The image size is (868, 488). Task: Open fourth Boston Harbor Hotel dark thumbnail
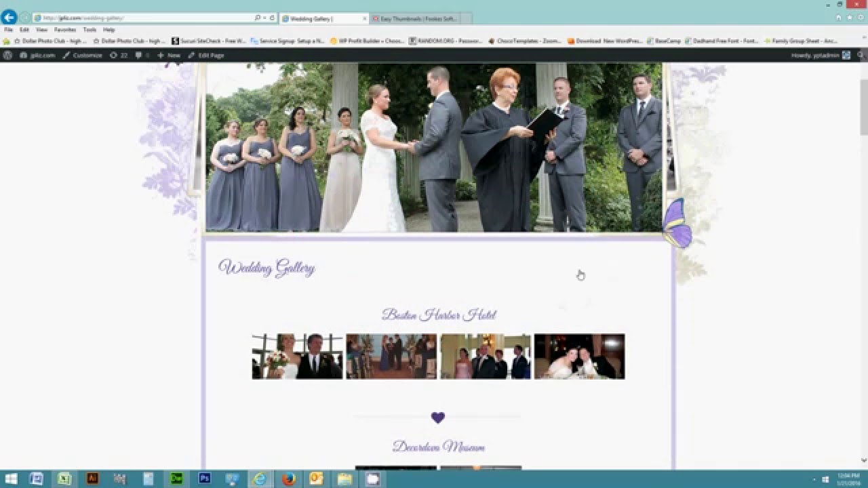click(579, 357)
